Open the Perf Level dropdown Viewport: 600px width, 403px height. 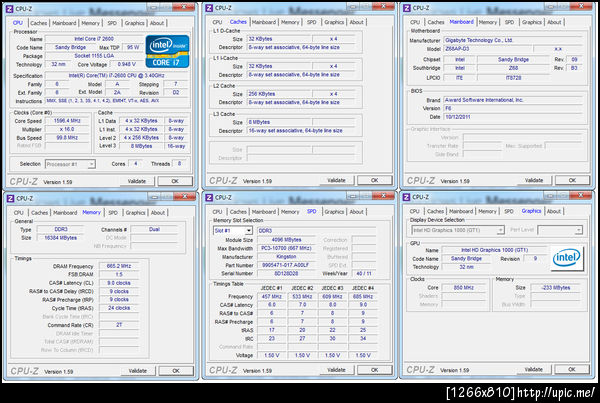560,230
